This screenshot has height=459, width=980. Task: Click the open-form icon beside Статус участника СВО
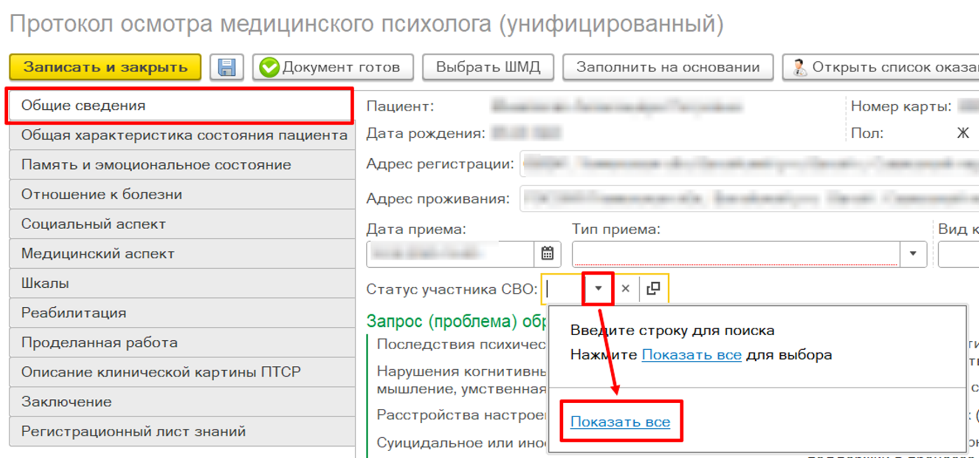[653, 288]
